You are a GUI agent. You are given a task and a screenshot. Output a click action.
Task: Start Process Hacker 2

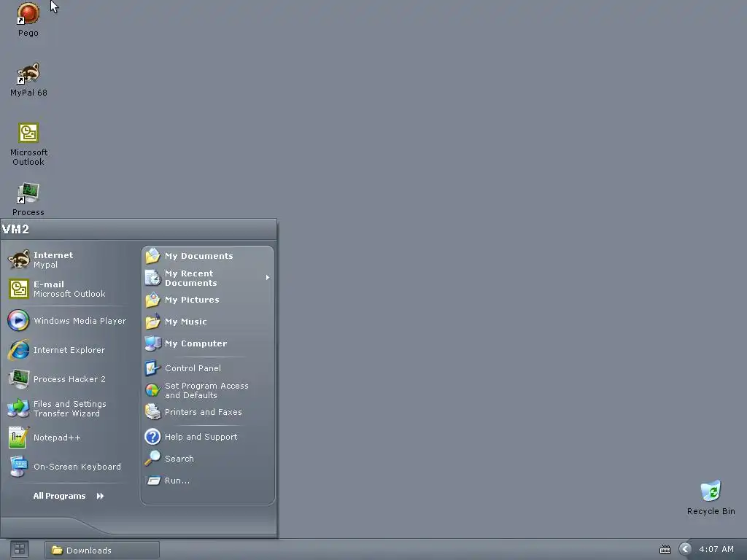(x=68, y=379)
